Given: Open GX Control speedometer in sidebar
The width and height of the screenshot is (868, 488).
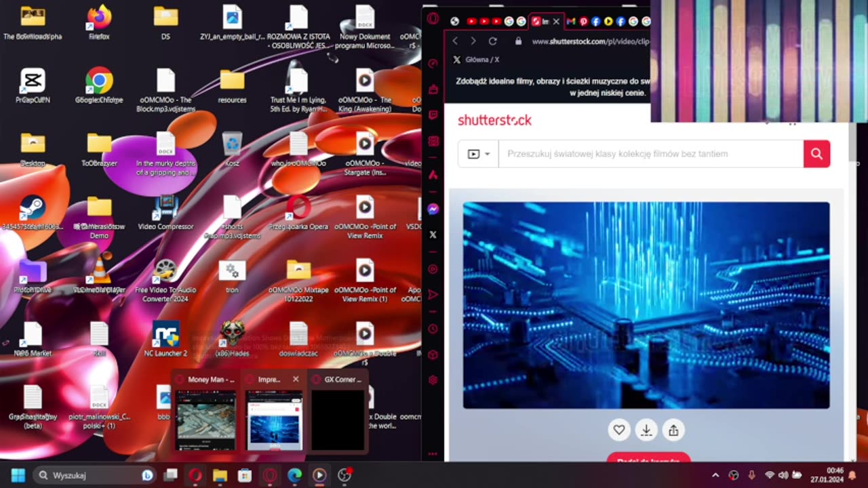Looking at the screenshot, I should (433, 64).
